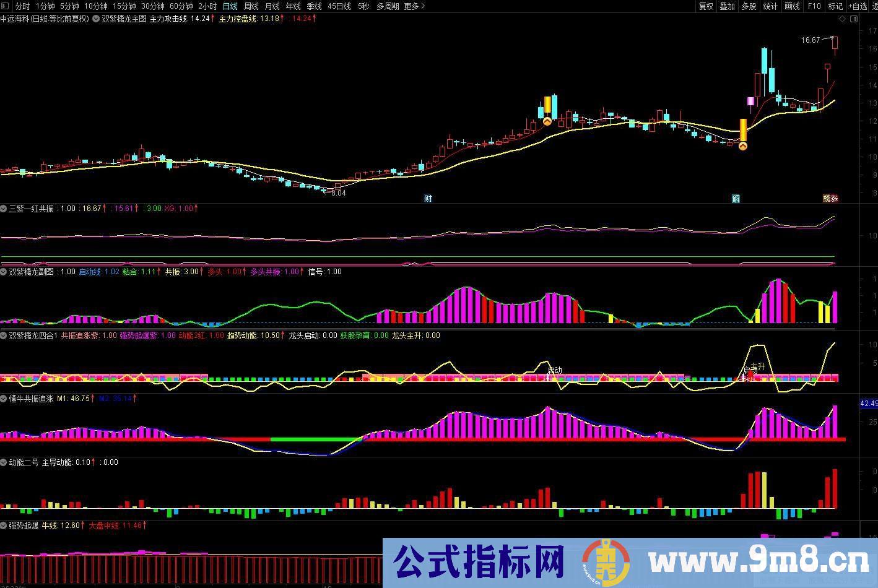Click the 复权 button

point(706,6)
